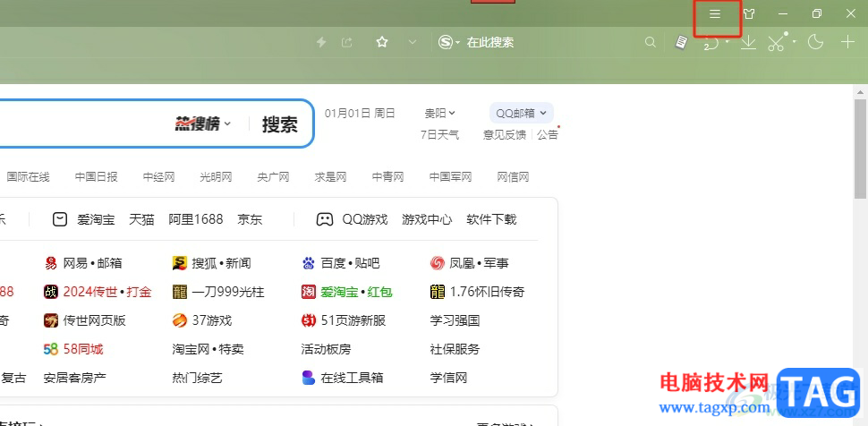Click the 2024传世•打金 icon
Viewport: 868px width, 426px height.
click(51, 292)
